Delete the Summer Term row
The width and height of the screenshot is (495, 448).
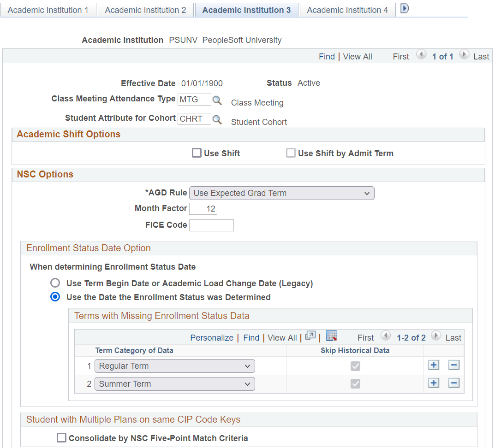click(453, 383)
